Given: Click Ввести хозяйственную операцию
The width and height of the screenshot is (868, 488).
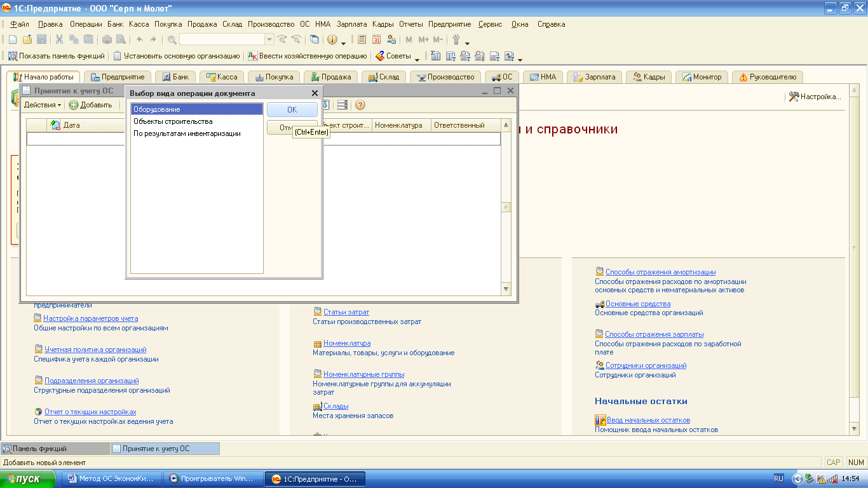Looking at the screenshot, I should tap(308, 56).
